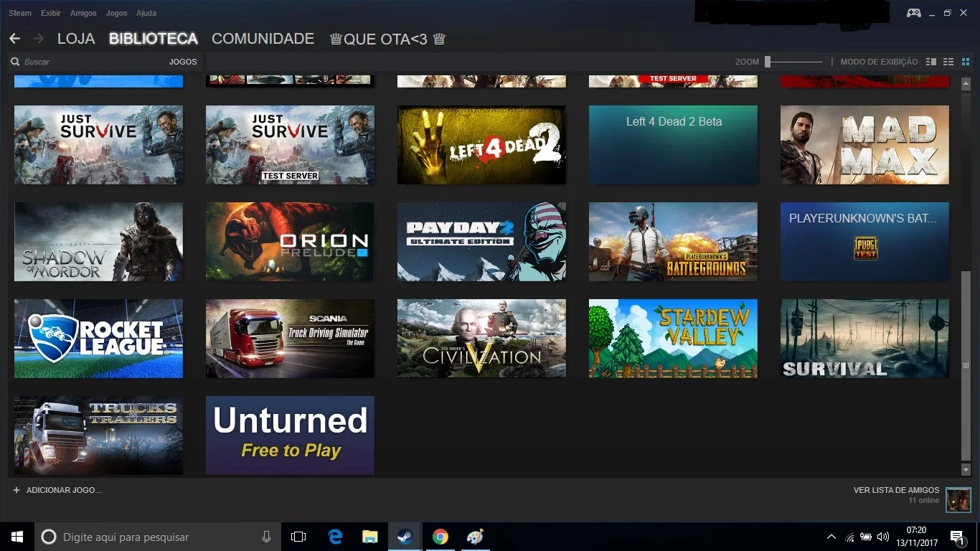The height and width of the screenshot is (551, 980).
Task: Go to the LOJA tab
Action: tap(76, 39)
